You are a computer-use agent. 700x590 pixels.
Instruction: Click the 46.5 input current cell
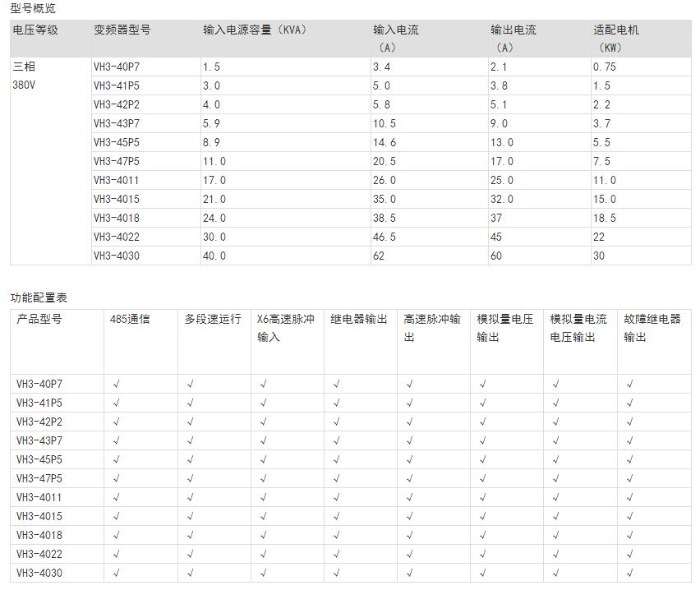click(x=385, y=237)
